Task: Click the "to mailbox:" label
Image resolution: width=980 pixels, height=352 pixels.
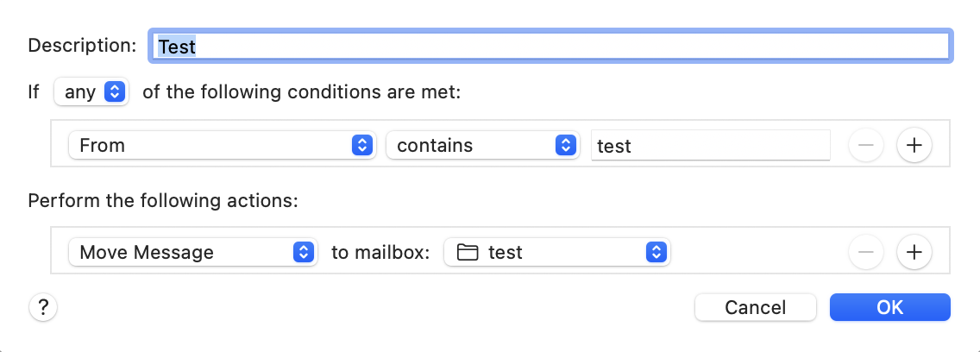Action: (x=380, y=252)
